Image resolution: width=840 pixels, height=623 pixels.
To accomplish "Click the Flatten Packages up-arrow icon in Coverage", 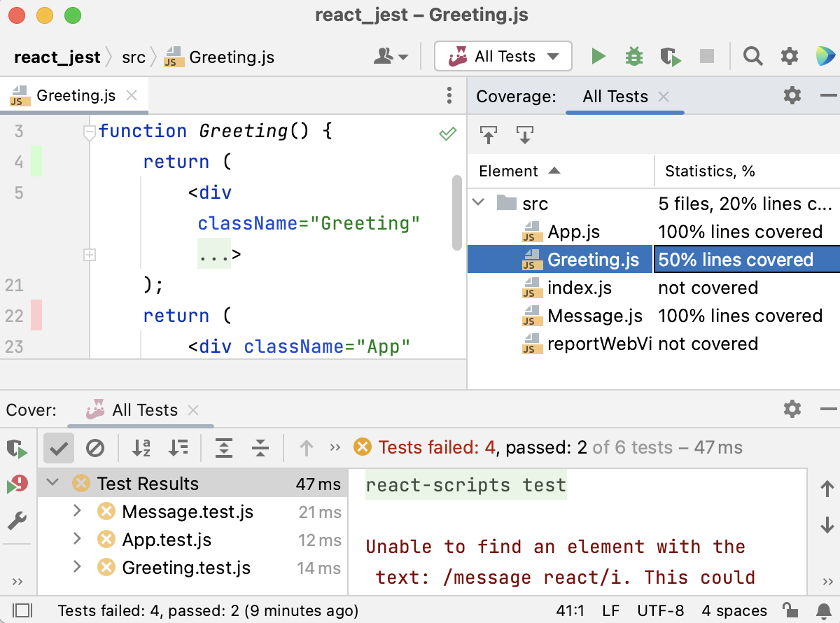I will pos(489,134).
